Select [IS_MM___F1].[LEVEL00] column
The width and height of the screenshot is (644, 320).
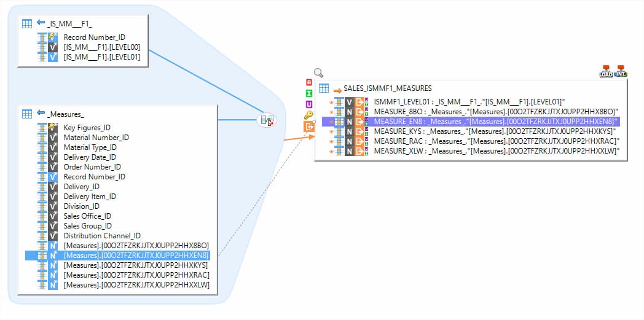[102, 47]
